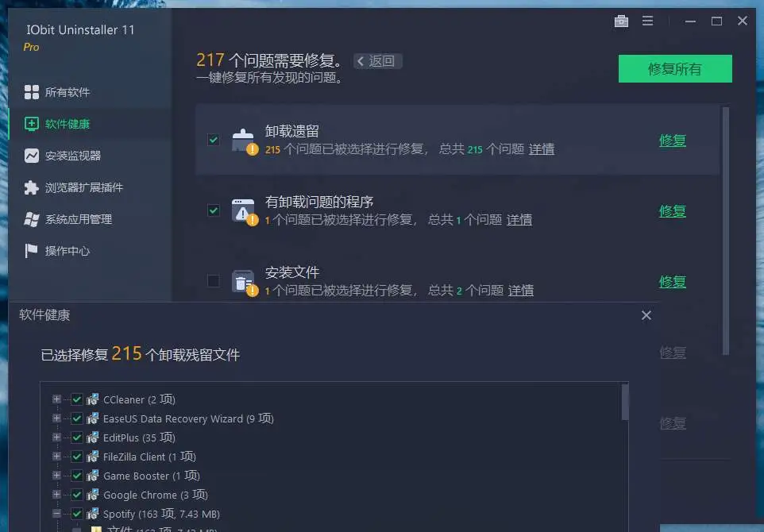Click the 浏览器扩展插件 puzzle icon
764x532 pixels.
[x=32, y=187]
